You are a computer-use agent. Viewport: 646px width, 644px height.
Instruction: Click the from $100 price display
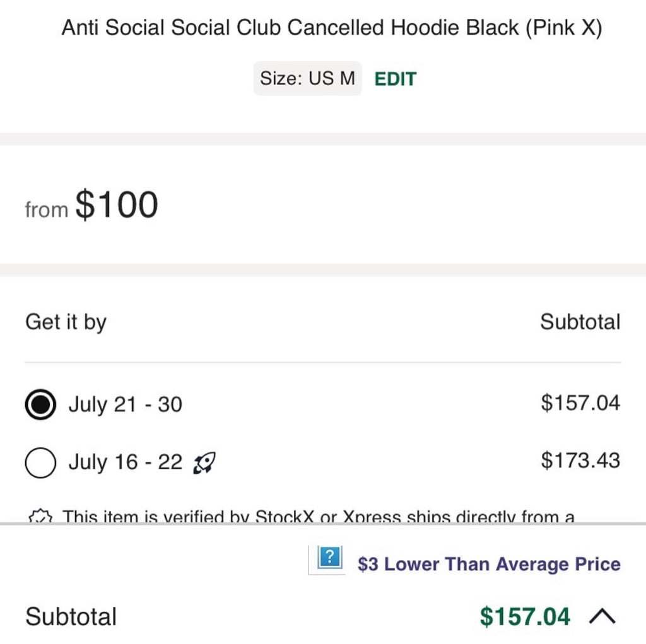91,203
